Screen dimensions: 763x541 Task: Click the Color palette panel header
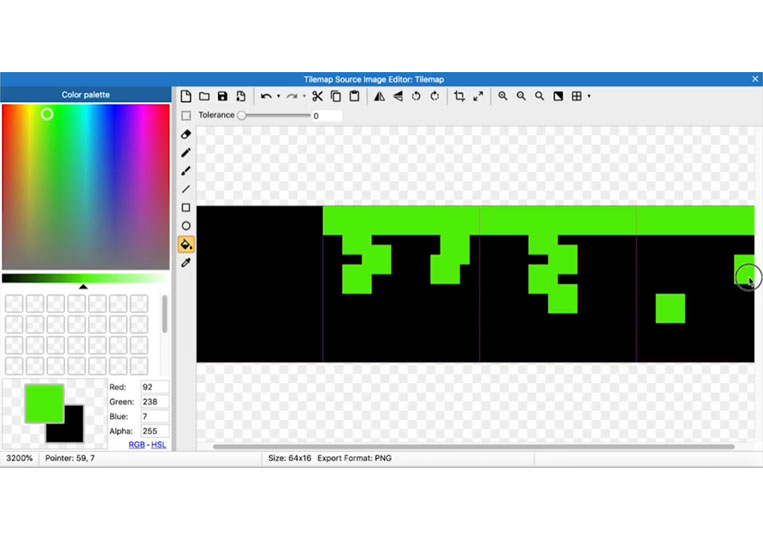coord(86,94)
